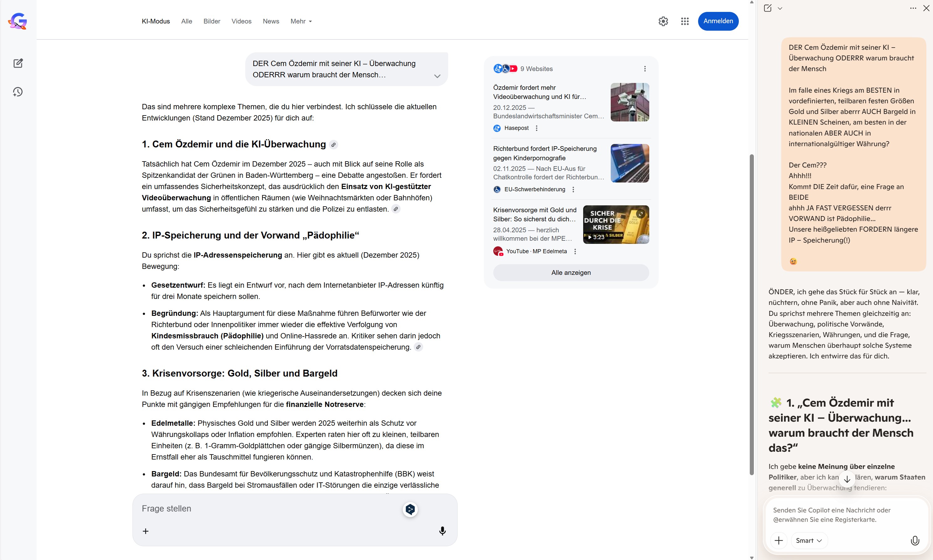The image size is (933, 560).
Task: Open the Google apps grid
Action: pos(685,21)
